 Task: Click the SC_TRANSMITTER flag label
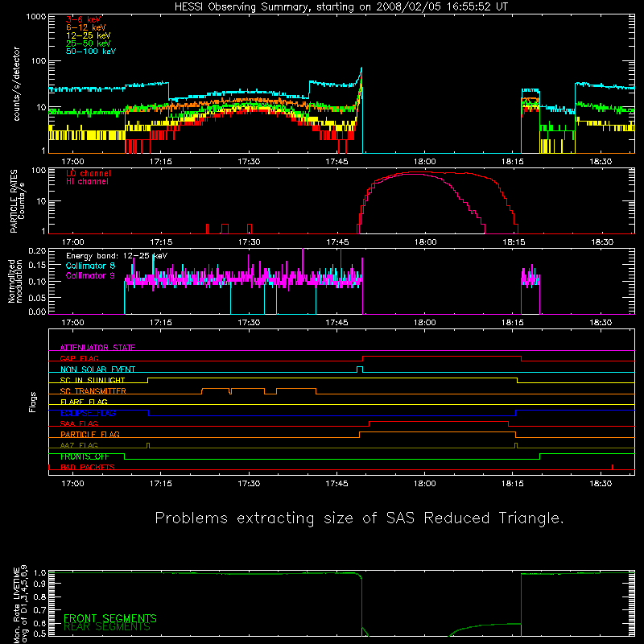click(x=93, y=391)
